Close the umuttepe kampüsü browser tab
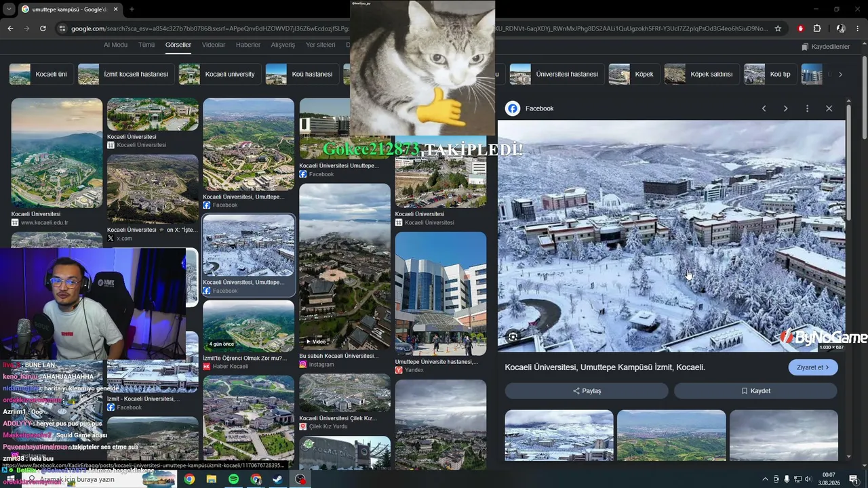The height and width of the screenshot is (488, 868). click(x=115, y=9)
